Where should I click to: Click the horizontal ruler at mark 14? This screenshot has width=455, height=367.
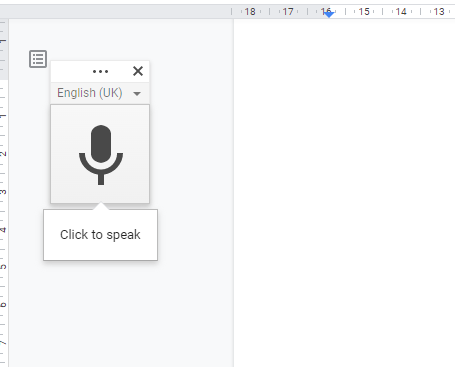(x=401, y=12)
